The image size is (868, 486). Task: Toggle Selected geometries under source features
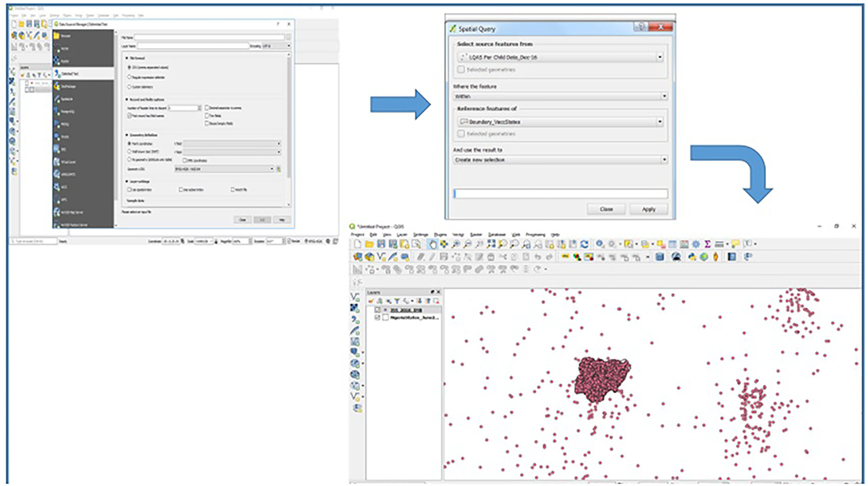click(461, 70)
